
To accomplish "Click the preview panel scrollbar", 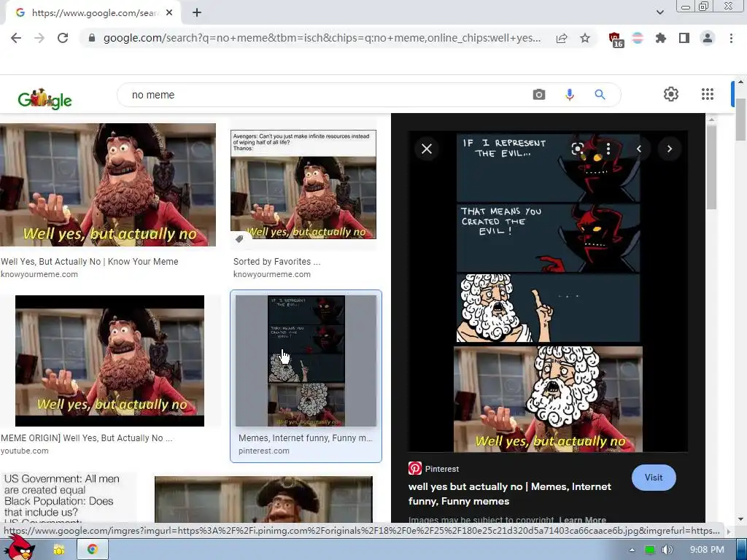I will click(711, 167).
